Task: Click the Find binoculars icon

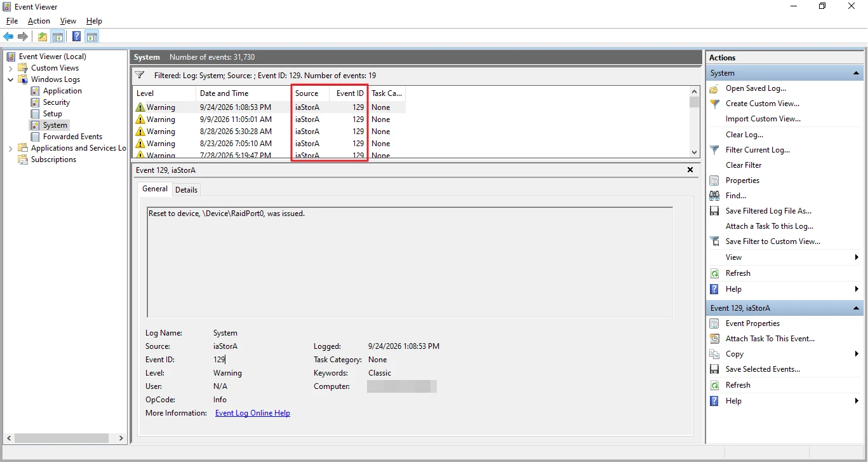Action: [714, 196]
